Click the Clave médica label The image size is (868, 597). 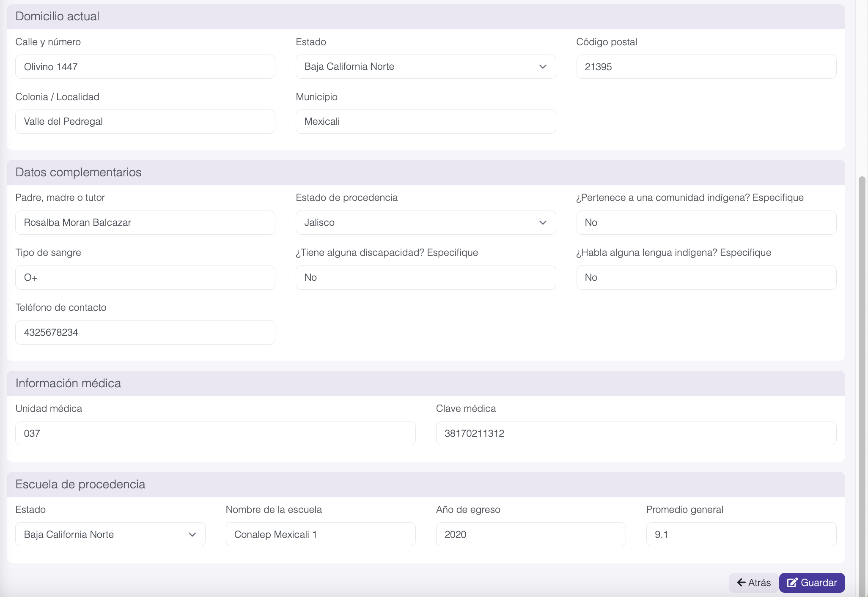point(466,408)
